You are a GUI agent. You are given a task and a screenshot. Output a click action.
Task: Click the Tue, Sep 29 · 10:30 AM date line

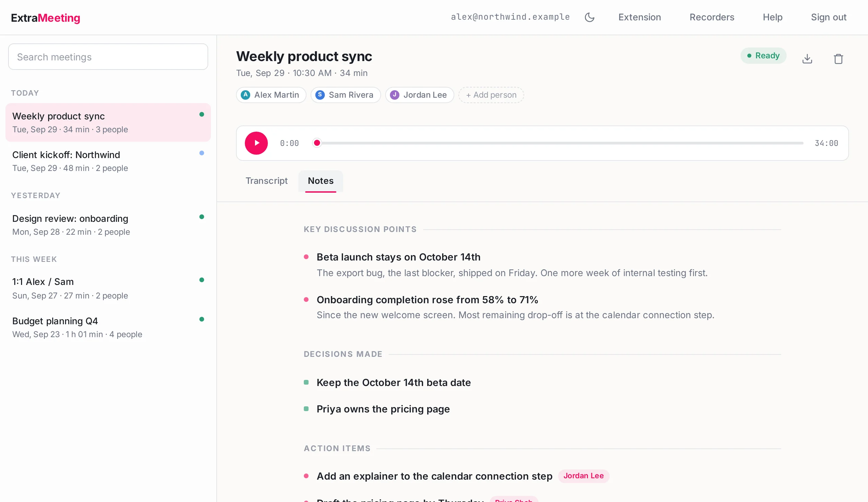click(302, 73)
